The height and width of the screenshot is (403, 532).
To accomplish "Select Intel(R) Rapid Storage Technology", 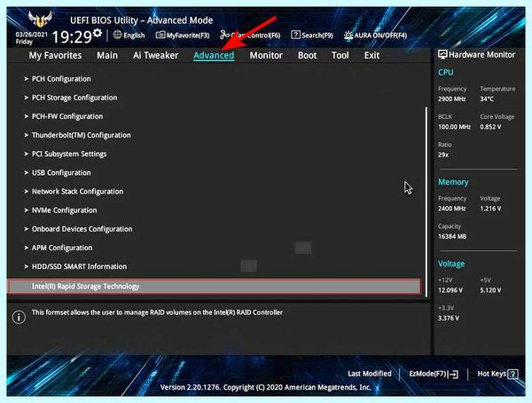I will point(215,287).
